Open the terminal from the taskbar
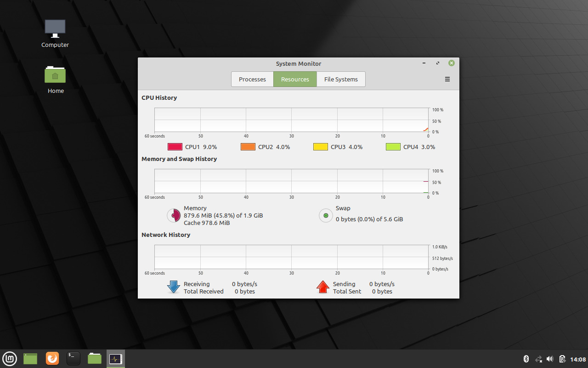Screen dimensions: 588x368 coord(73,358)
